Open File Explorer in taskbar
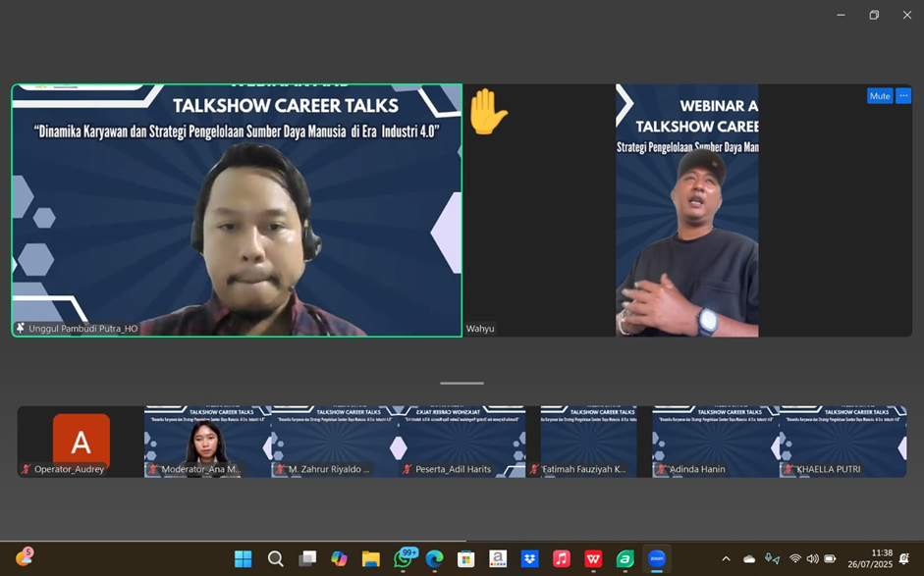The width and height of the screenshot is (924, 576). (370, 558)
